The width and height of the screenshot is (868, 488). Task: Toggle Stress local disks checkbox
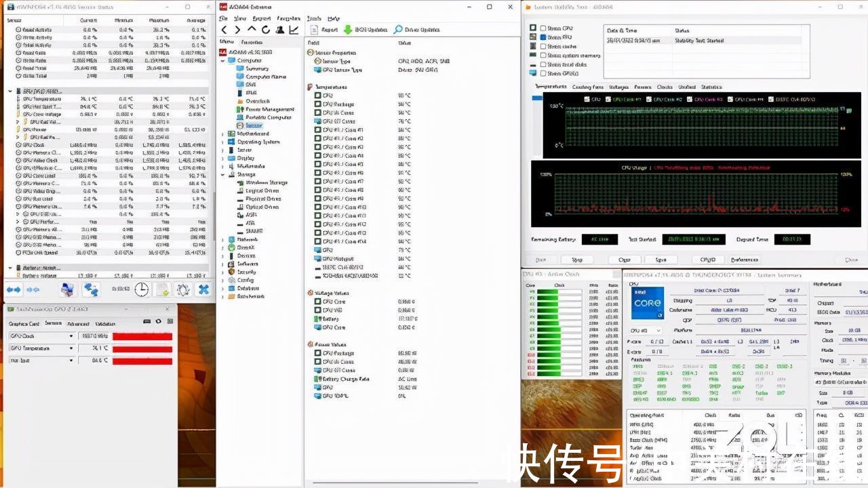[543, 64]
